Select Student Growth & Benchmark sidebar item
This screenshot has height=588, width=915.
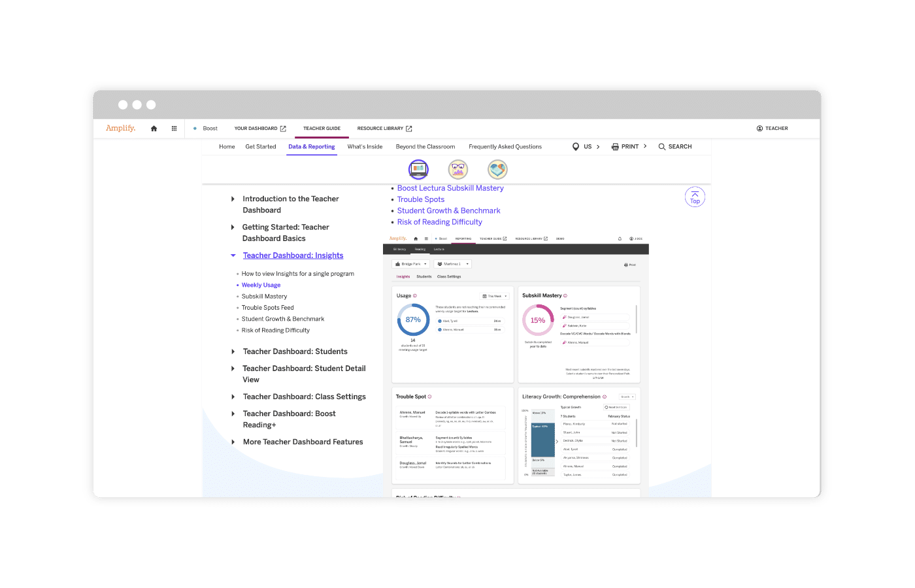click(283, 319)
